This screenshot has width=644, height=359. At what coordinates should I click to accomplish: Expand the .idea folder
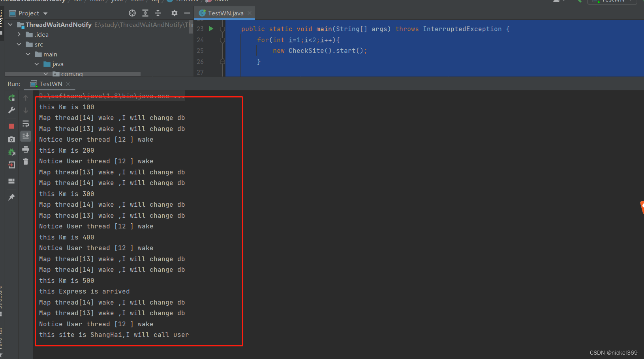tap(19, 34)
